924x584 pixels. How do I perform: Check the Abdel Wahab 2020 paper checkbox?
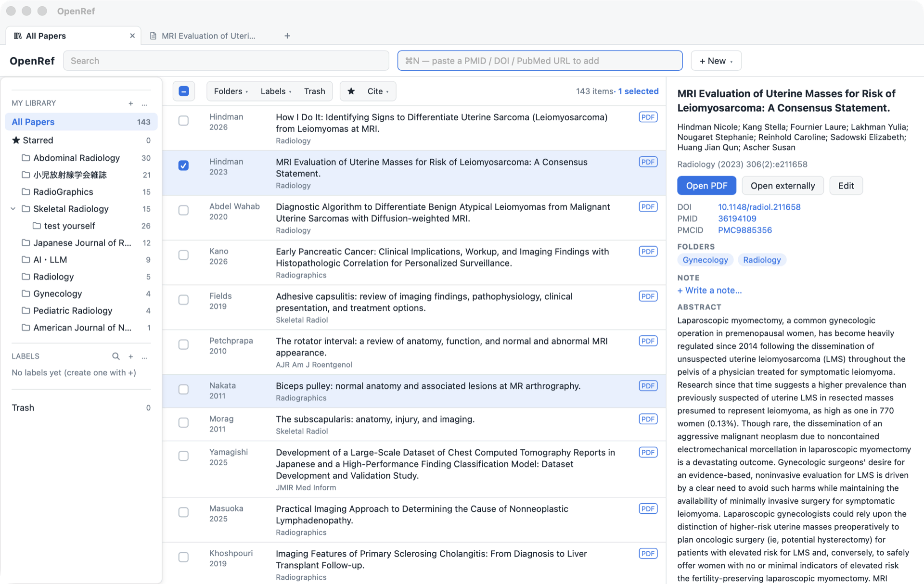pos(183,210)
